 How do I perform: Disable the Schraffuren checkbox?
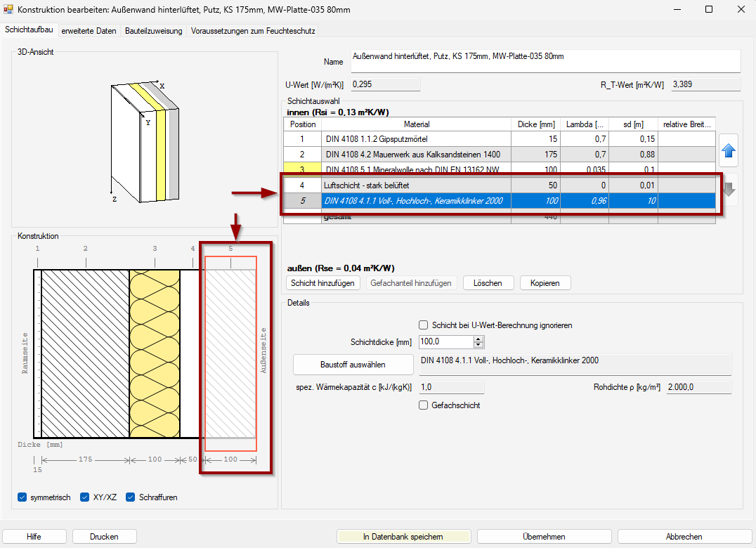(131, 497)
